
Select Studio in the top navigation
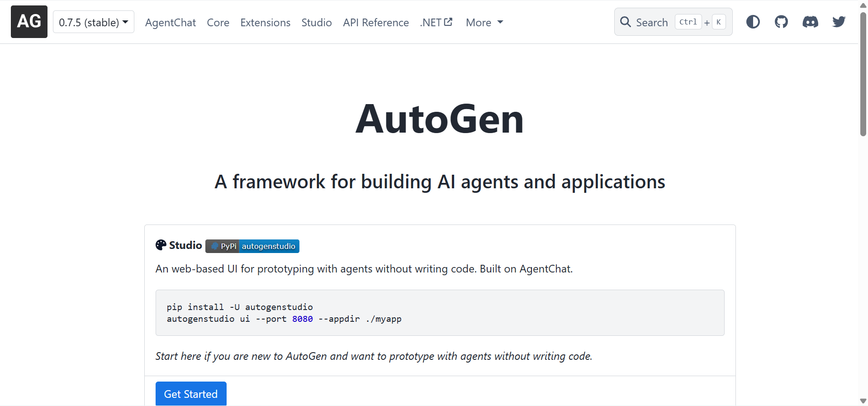317,22
